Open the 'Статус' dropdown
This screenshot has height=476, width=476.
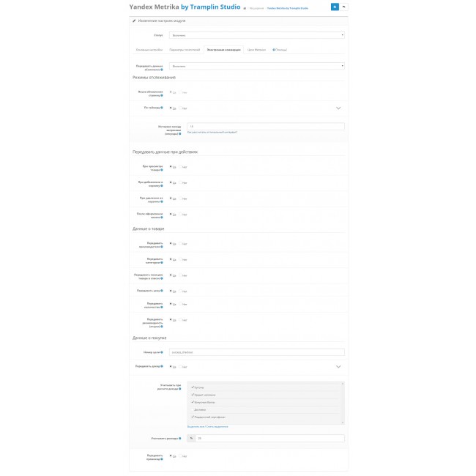coord(256,34)
